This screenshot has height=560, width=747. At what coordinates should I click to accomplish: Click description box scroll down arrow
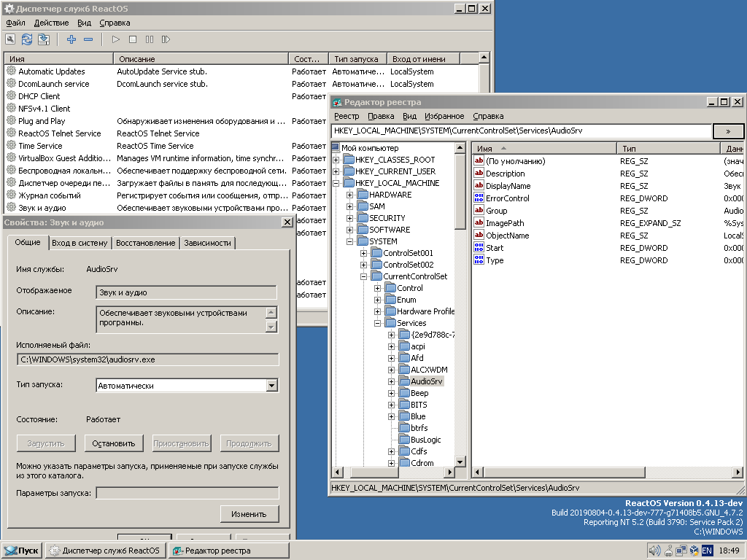271,327
